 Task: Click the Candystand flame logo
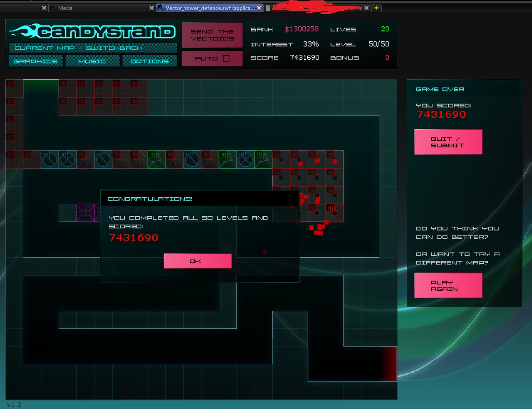pyautogui.click(x=93, y=31)
